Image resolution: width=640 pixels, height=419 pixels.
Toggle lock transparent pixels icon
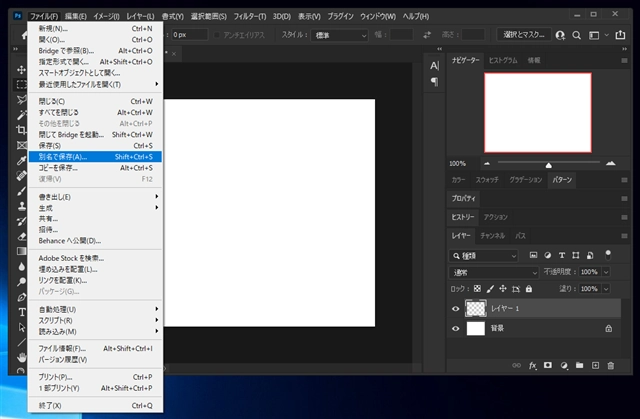(477, 289)
